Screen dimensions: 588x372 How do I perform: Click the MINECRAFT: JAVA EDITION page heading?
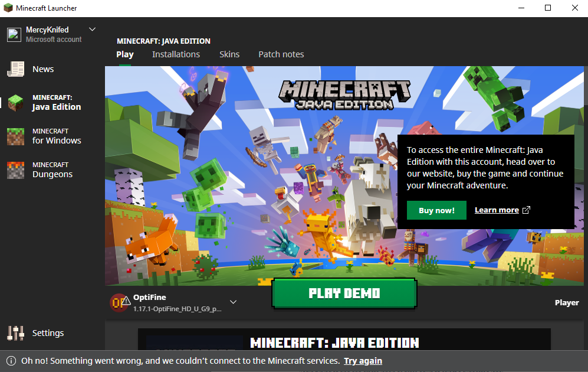pyautogui.click(x=163, y=41)
